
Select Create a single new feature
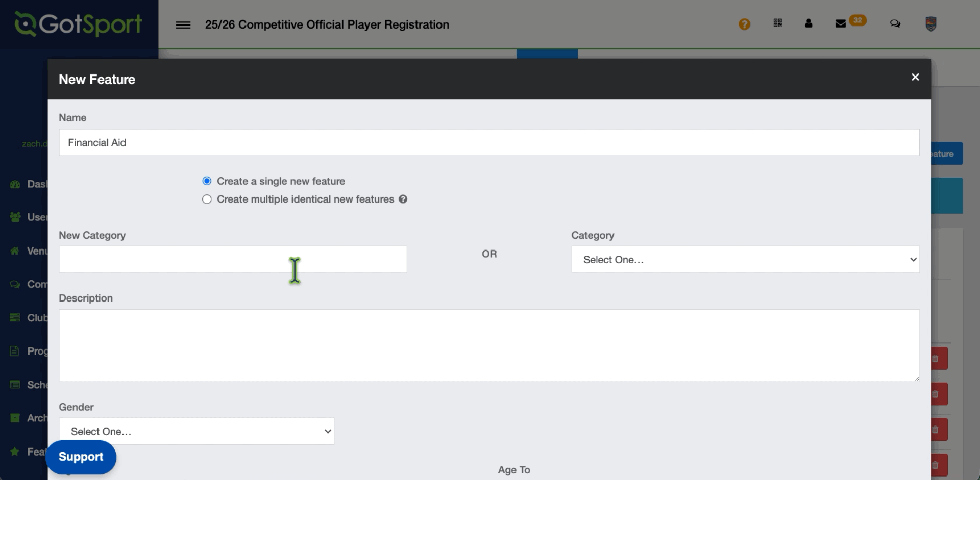click(207, 181)
